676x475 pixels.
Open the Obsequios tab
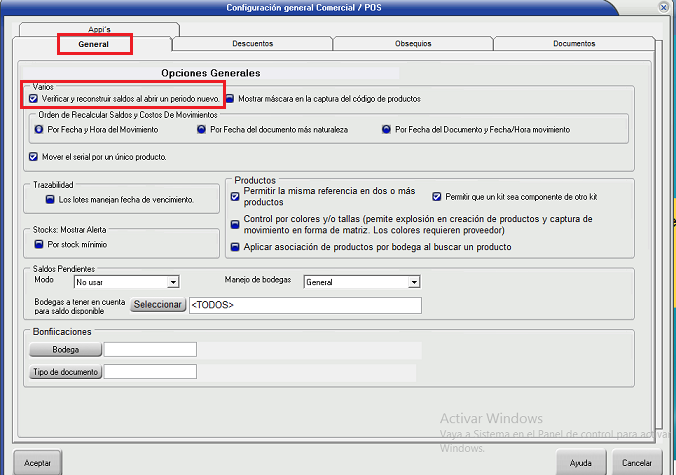(413, 44)
